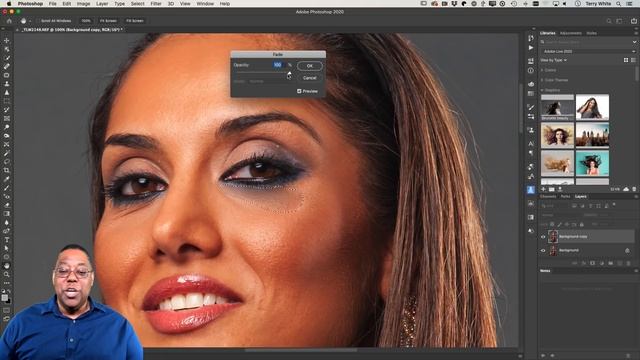The image size is (640, 360).
Task: Open Adobe Live 2020 library dropdown
Action: 589,51
